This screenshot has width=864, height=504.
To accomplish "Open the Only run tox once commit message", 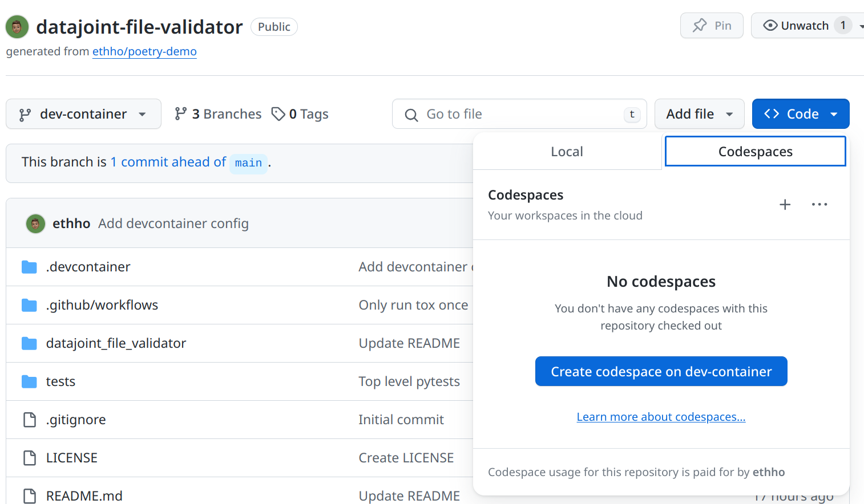I will pos(413,305).
